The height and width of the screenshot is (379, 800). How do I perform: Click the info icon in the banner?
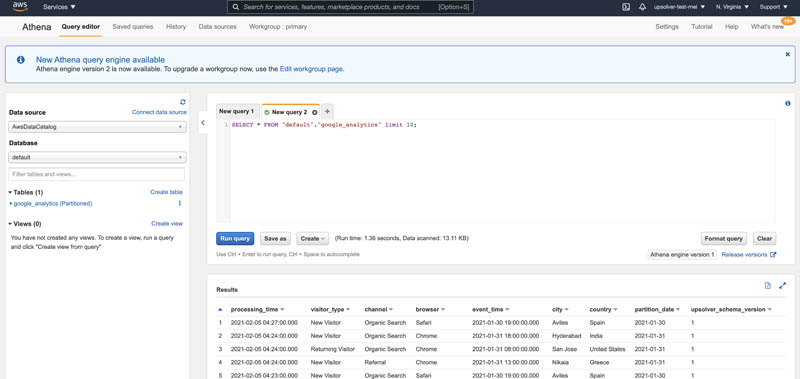click(20, 60)
